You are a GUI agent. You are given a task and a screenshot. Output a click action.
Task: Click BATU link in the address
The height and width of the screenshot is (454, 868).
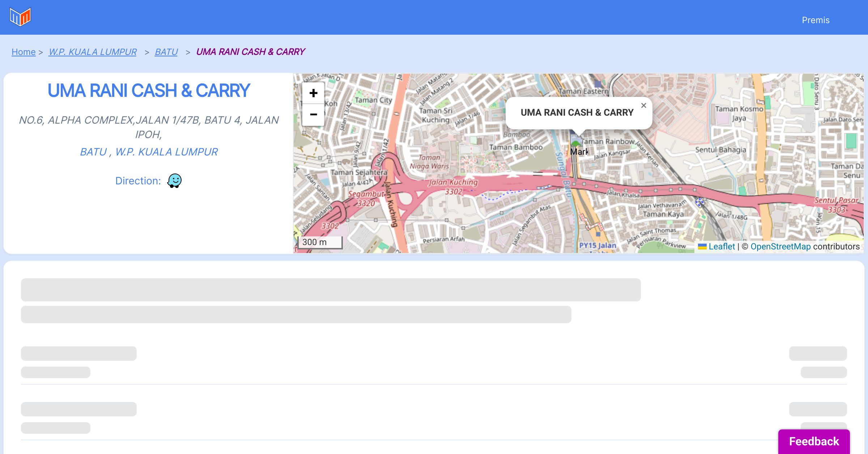pos(93,152)
